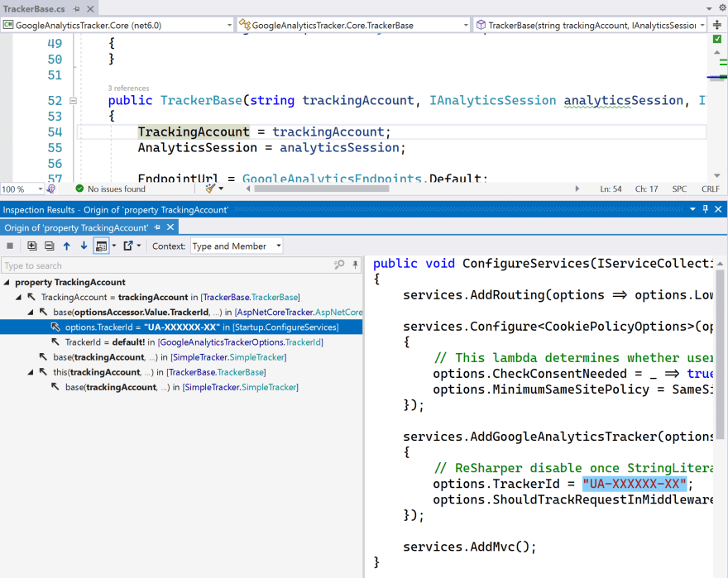
Task: Click TrackingAccount on line 54
Action: [x=194, y=131]
